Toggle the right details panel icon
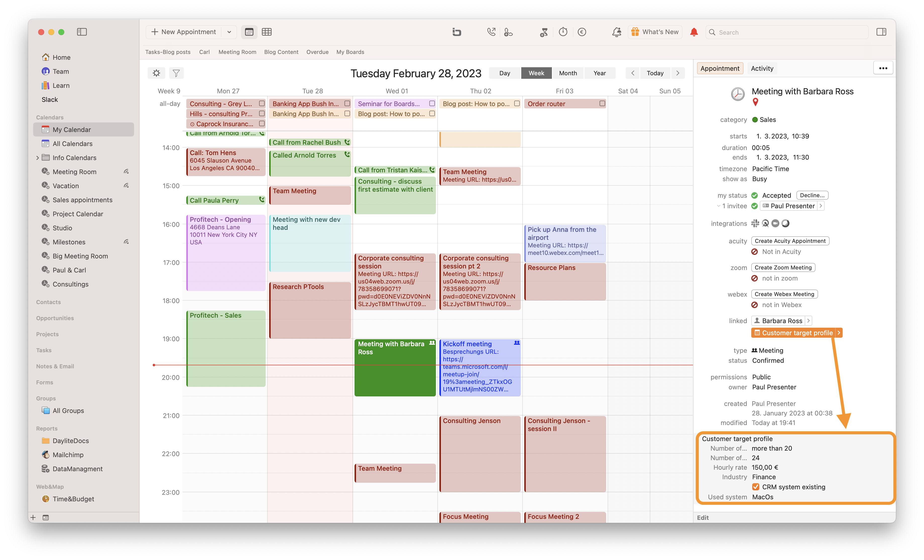 (x=881, y=32)
